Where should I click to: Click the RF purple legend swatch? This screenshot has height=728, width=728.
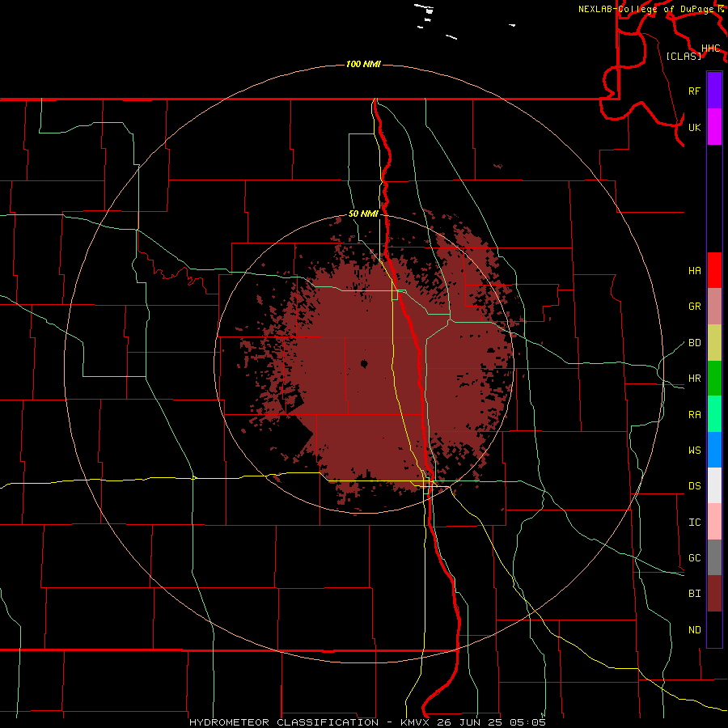(x=714, y=91)
